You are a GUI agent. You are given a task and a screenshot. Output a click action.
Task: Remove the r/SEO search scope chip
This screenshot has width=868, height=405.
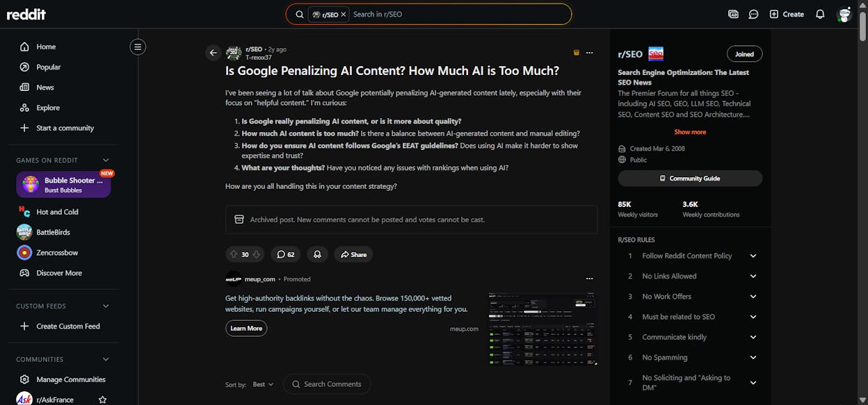(343, 14)
